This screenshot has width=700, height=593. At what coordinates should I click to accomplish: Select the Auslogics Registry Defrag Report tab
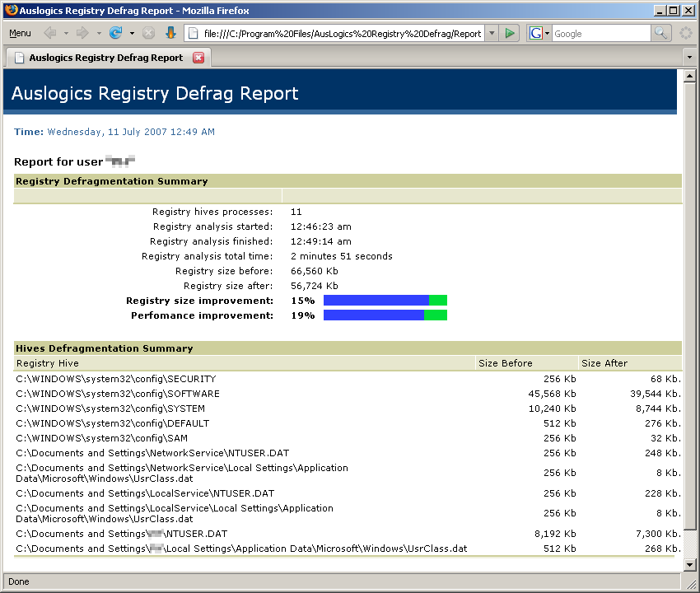coord(105,58)
